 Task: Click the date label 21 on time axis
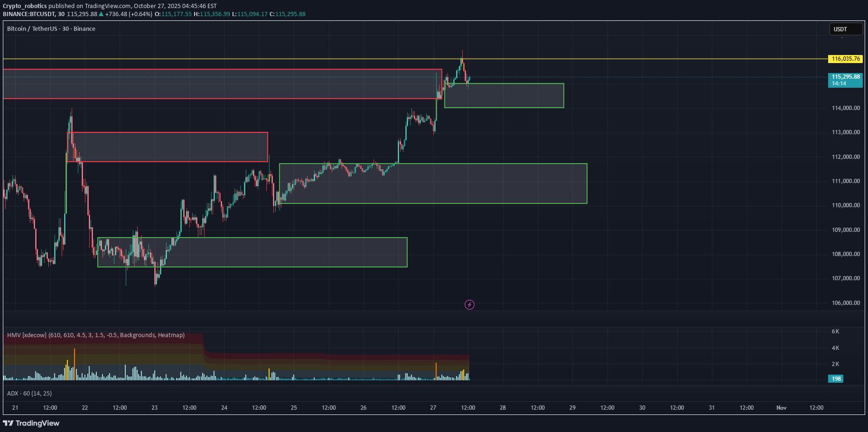[x=15, y=408]
